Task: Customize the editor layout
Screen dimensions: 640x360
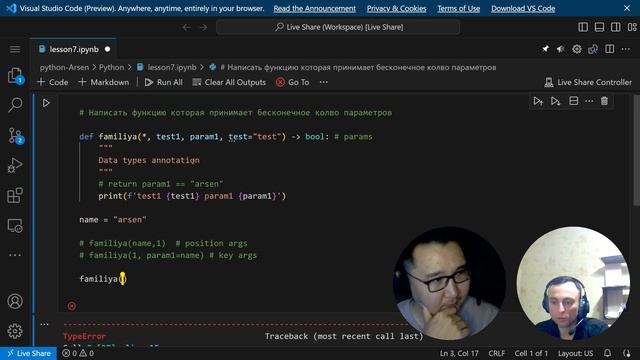Action: point(632,27)
